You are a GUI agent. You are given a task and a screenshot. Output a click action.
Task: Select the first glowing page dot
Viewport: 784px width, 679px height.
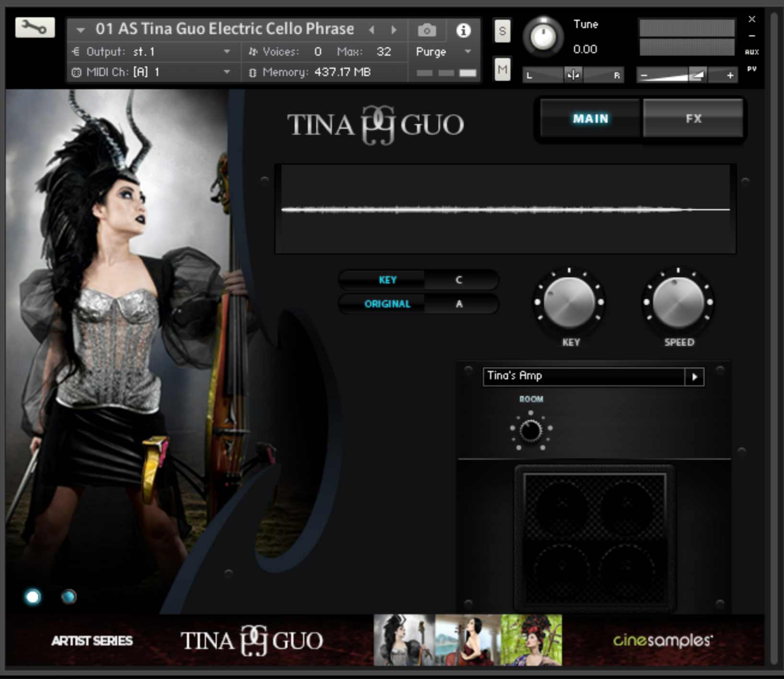coord(33,597)
